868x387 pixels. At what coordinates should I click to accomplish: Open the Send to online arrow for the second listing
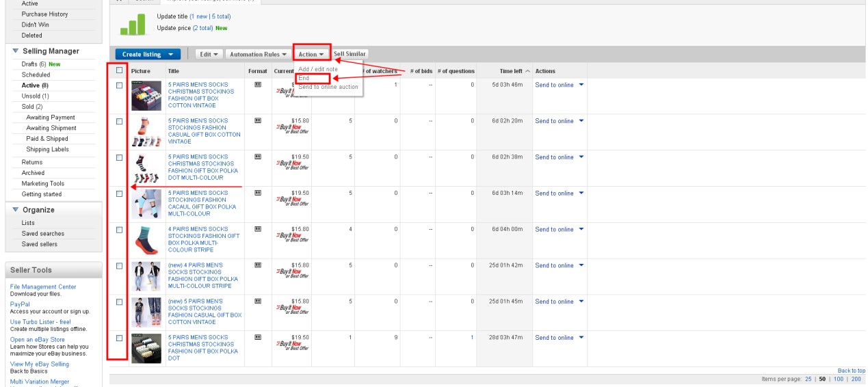tap(581, 121)
